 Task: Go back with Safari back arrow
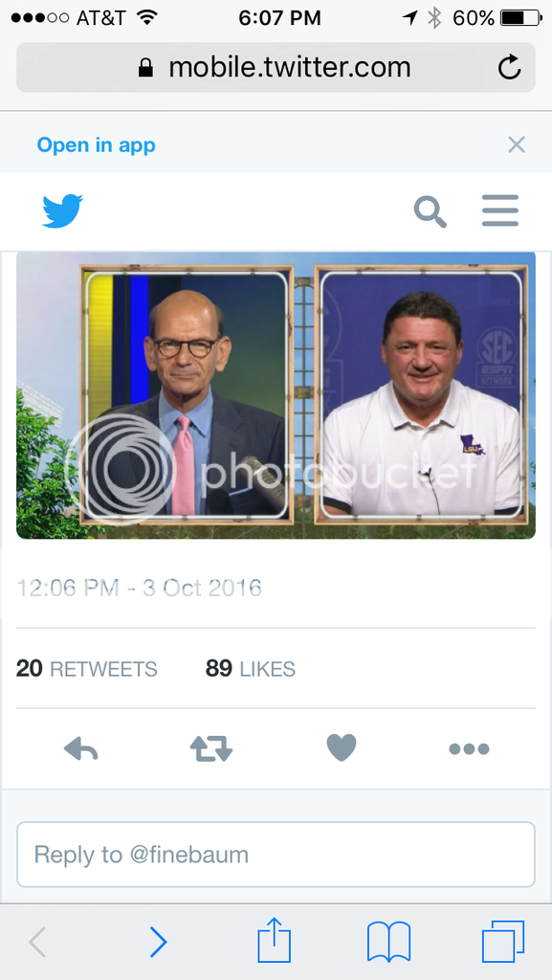pyautogui.click(x=37, y=942)
